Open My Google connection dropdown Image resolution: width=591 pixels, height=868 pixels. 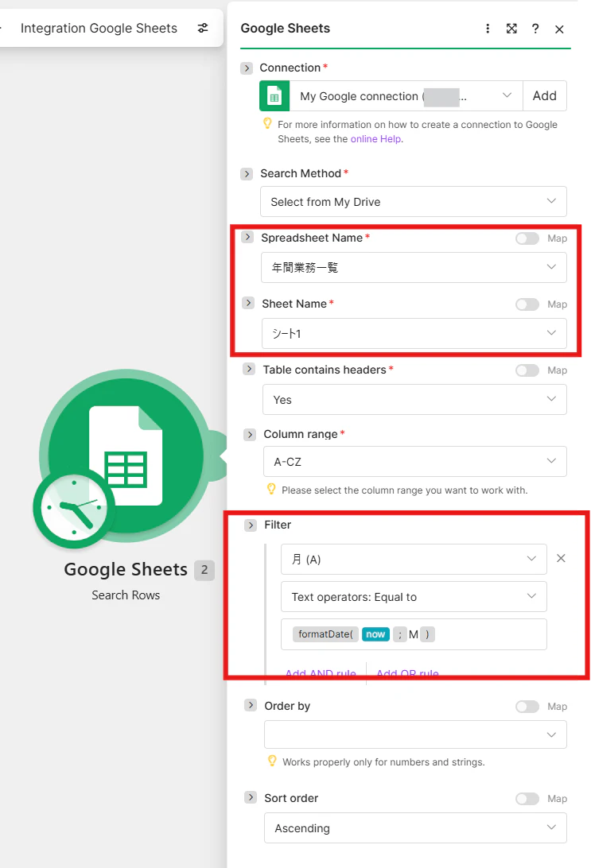[x=406, y=96]
